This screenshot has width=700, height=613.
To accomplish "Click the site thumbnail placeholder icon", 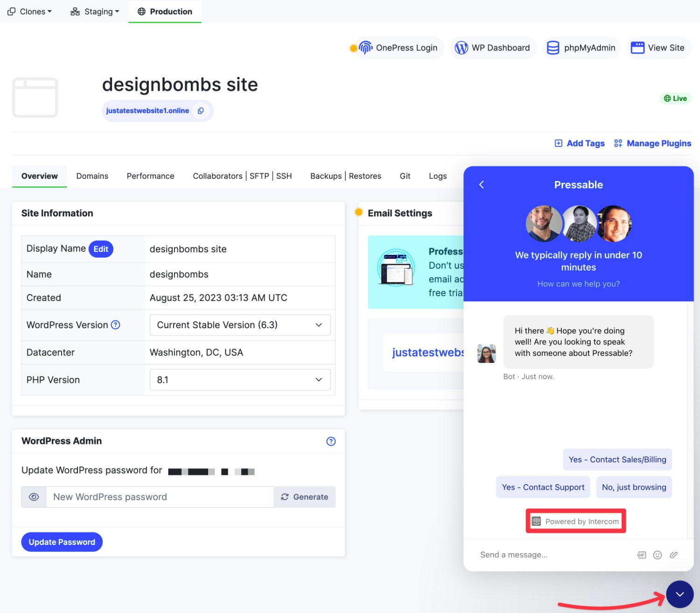I will coord(35,98).
